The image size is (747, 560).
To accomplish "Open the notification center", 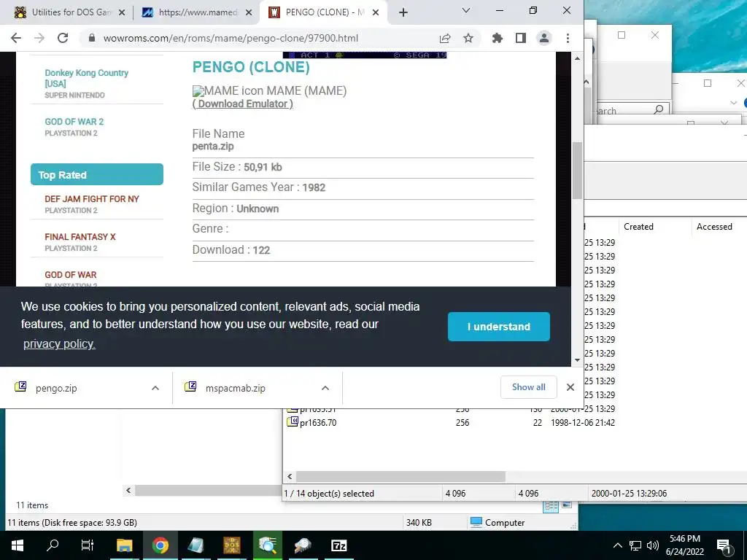I will coord(724,546).
